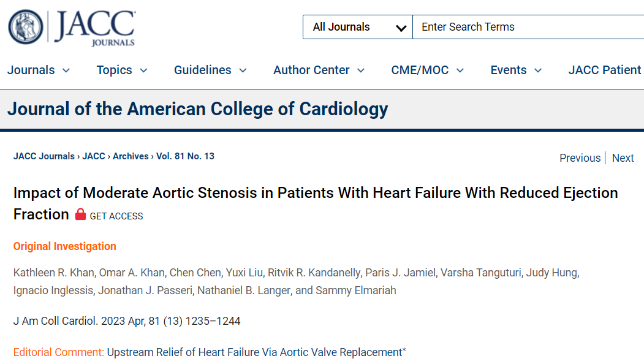Open the JACC Patient nav item
644x364 pixels.
(x=606, y=70)
